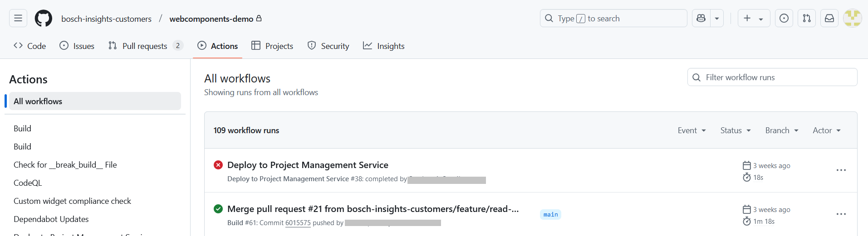Expand the Event filter dropdown
Viewport: 868px width, 236px height.
tap(691, 130)
